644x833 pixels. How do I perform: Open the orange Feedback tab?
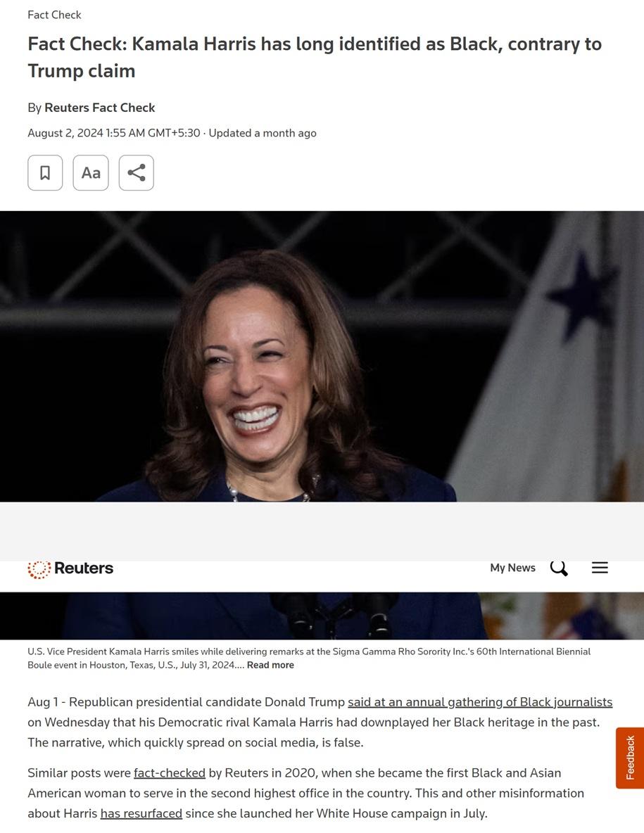pyautogui.click(x=630, y=758)
